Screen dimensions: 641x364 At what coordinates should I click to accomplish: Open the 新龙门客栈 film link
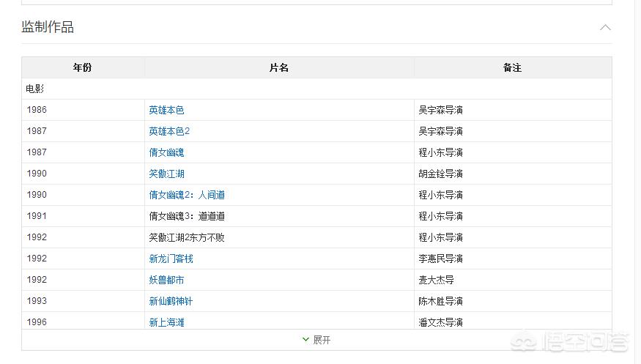[x=171, y=259]
